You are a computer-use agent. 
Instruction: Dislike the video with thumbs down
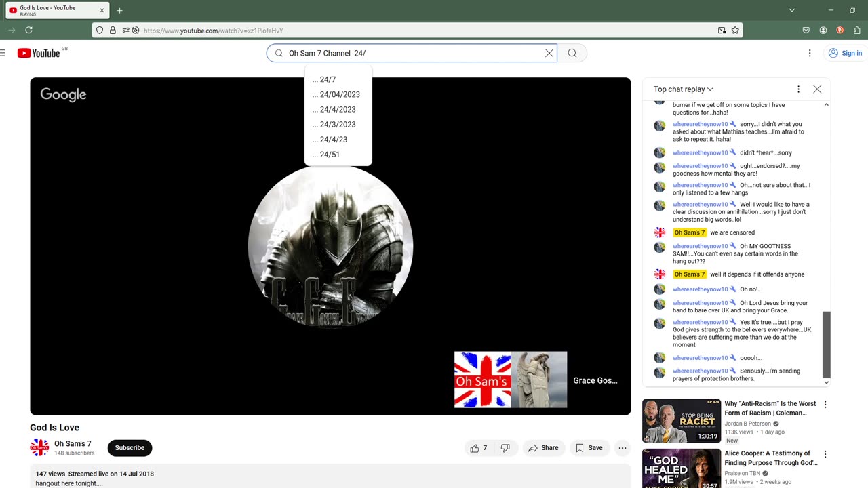[505, 448]
